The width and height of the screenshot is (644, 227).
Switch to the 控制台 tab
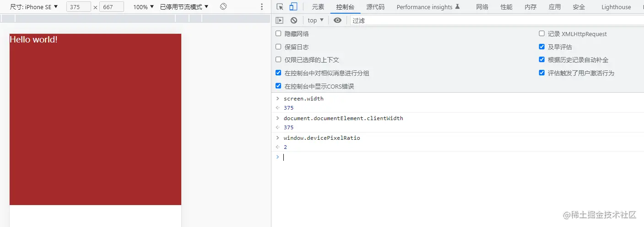pyautogui.click(x=345, y=7)
